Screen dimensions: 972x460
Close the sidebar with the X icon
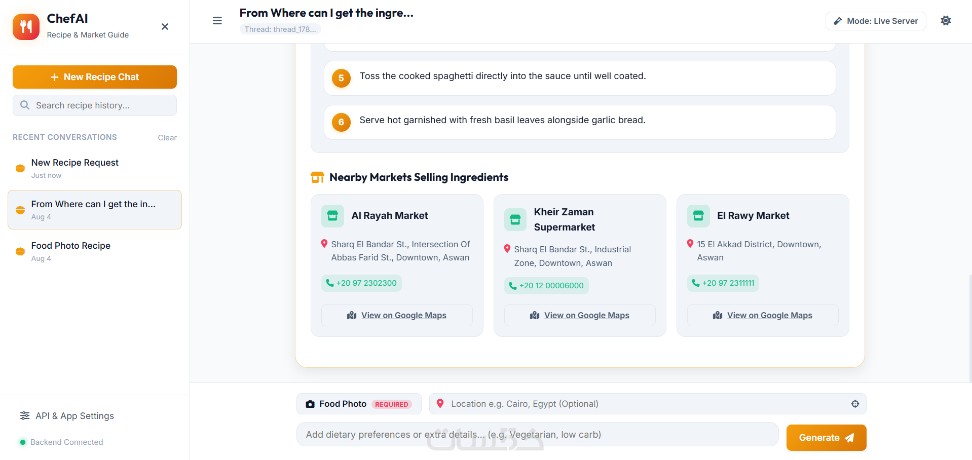click(165, 27)
